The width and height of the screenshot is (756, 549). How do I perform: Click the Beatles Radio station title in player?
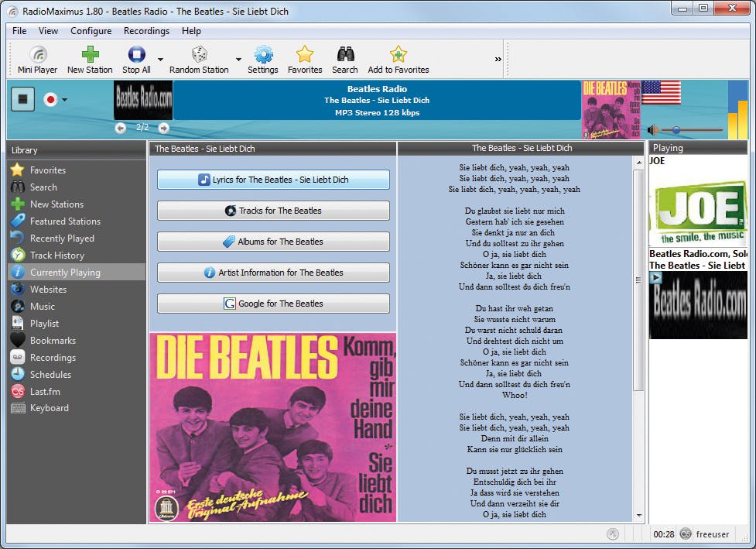pos(377,89)
